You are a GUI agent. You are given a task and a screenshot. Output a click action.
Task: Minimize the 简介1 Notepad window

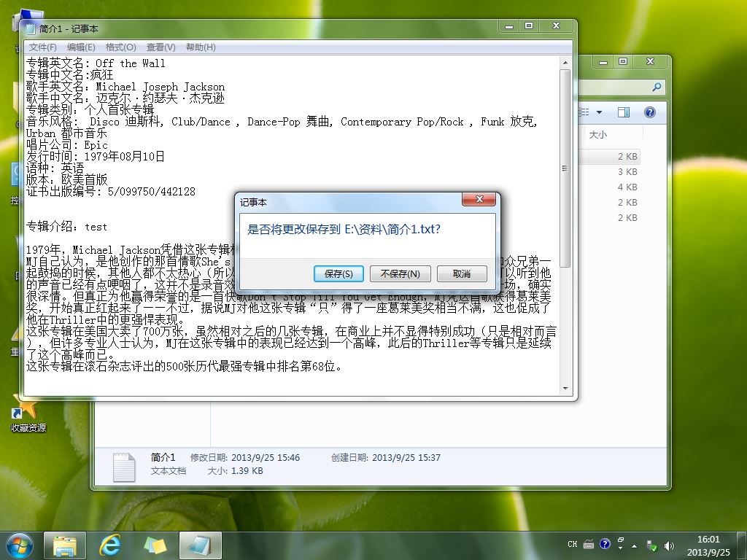pos(509,26)
